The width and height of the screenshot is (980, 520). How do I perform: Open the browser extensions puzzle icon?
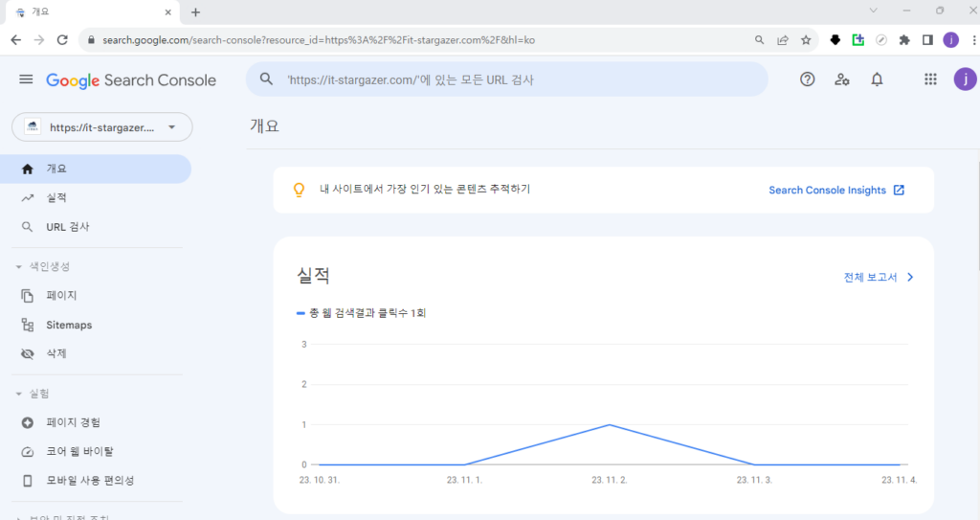904,40
